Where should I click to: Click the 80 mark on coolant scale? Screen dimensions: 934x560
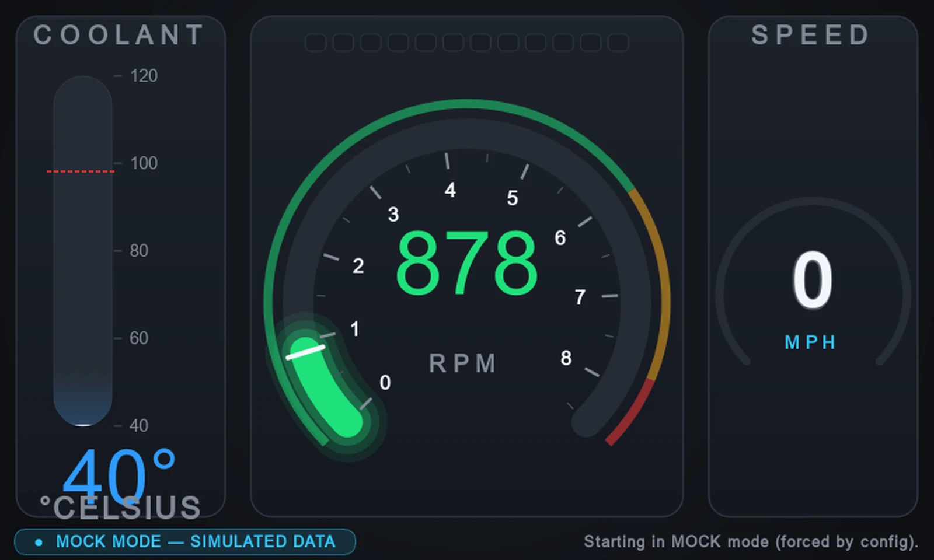139,251
